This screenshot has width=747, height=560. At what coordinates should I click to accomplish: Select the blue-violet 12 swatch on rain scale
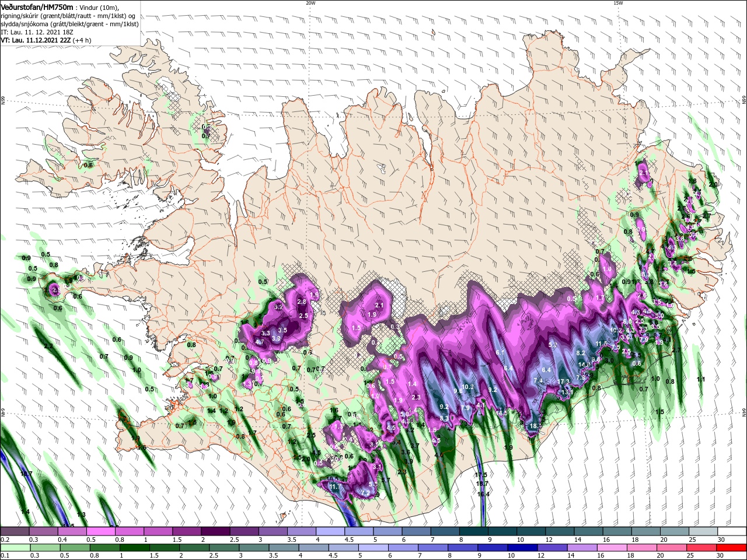551,547
